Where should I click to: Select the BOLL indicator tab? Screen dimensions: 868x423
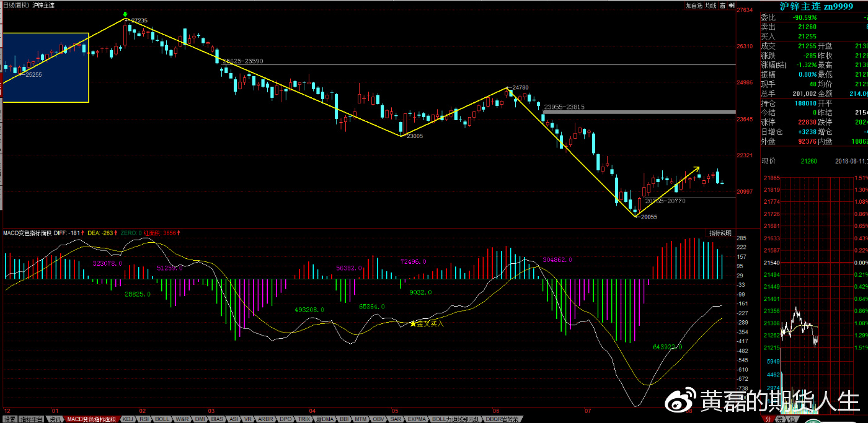coord(162,419)
